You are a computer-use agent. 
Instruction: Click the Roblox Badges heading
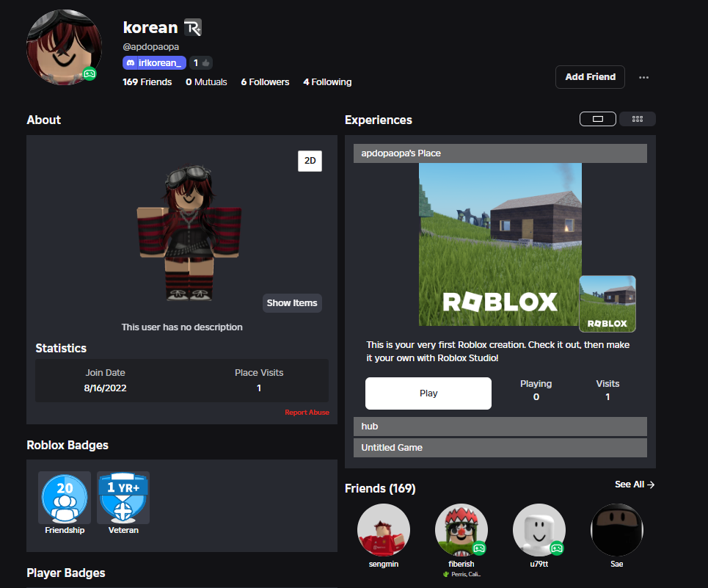click(67, 446)
